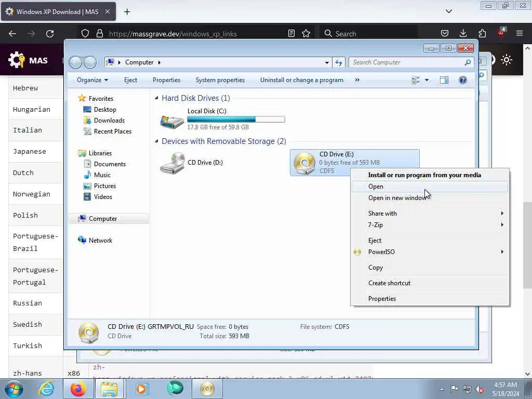The height and width of the screenshot is (399, 532).
Task: Click the uBlock extension icon with badge
Action: coord(501,33)
